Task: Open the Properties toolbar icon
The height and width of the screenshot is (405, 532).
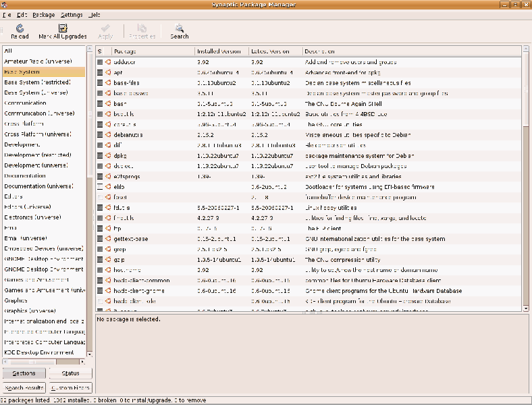Action: 142,28
